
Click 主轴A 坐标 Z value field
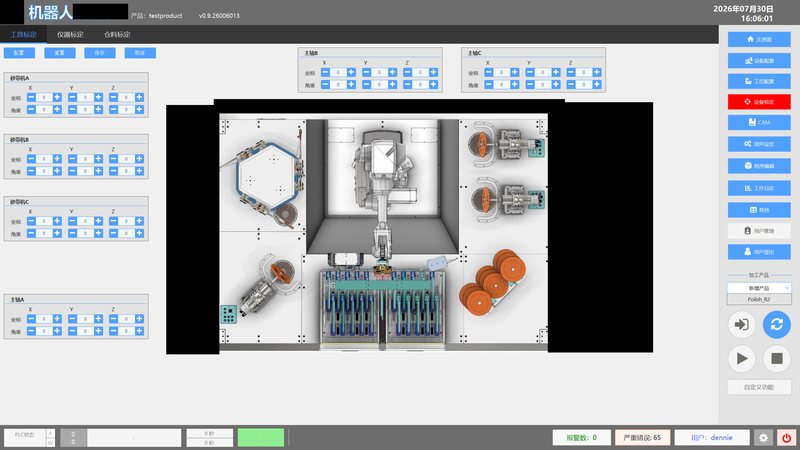(x=127, y=319)
